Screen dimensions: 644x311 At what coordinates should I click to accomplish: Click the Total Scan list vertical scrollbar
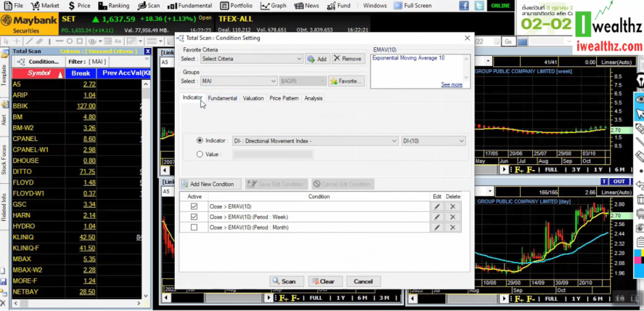pyautogui.click(x=146, y=189)
